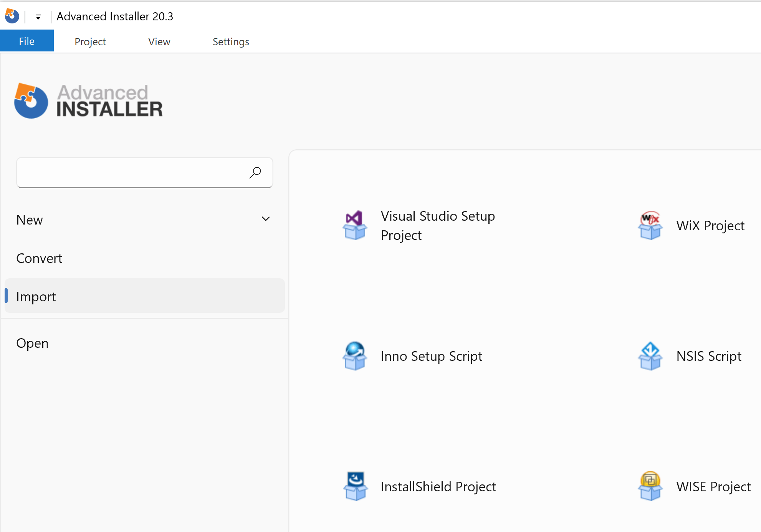
Task: Click the Advanced Installer logo
Action: click(x=88, y=101)
